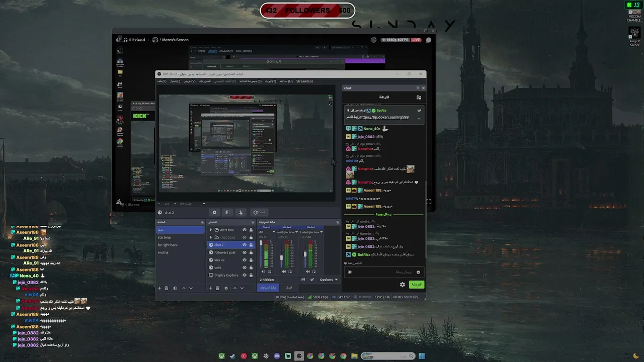This screenshot has height=362, width=644.
Task: Open the Tools (T) menu in OBS
Action: 271,81
